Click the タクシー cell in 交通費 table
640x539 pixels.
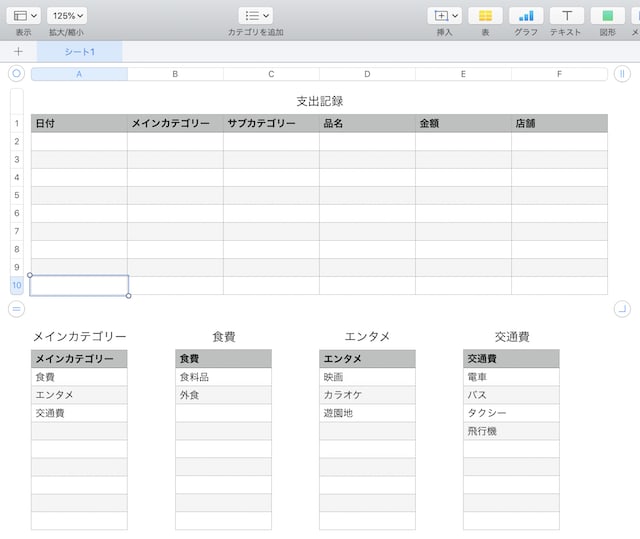[x=511, y=413]
